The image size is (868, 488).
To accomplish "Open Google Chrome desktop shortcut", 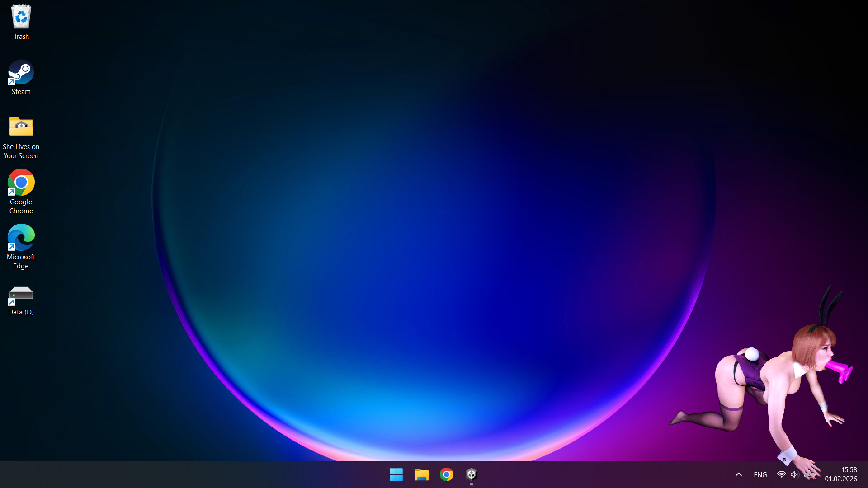I will tap(21, 183).
